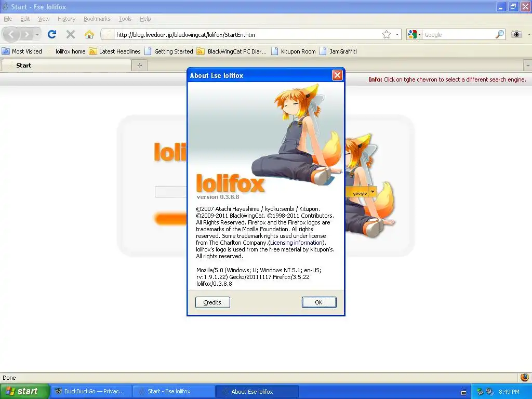The image size is (532, 399).
Task: Open a new tab with the plus button
Action: point(139,65)
